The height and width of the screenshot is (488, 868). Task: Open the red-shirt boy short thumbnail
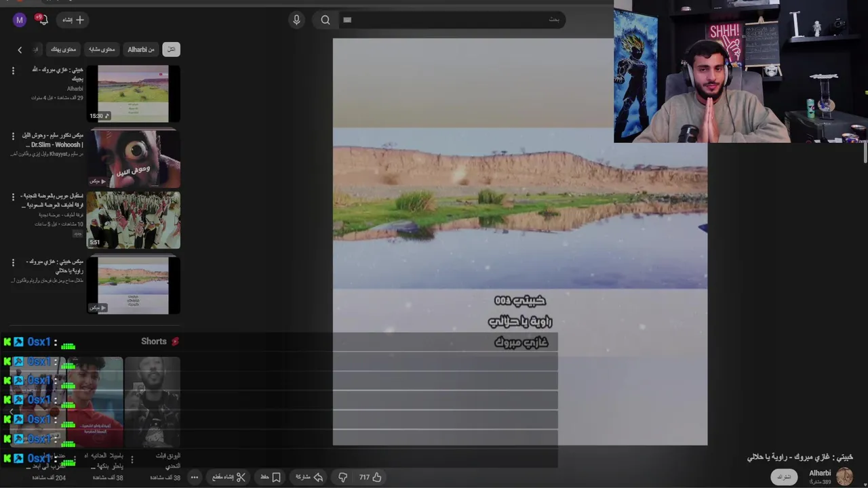pyautogui.click(x=94, y=403)
